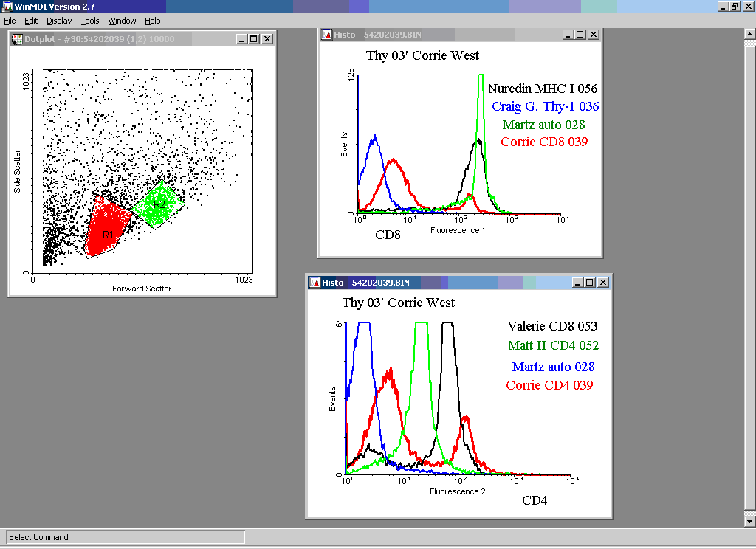Open the Help menu
The height and width of the screenshot is (549, 756).
tap(152, 21)
